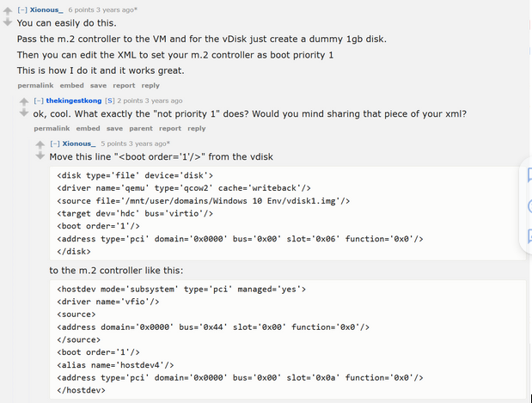Downvote thekingestkong's reply
This screenshot has height=403, width=532.
click(24, 113)
